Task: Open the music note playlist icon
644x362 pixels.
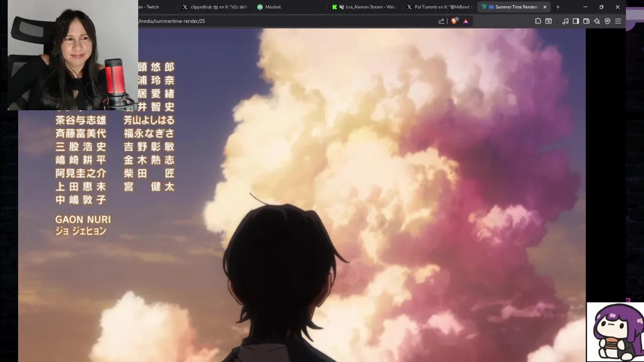Action: [566, 21]
